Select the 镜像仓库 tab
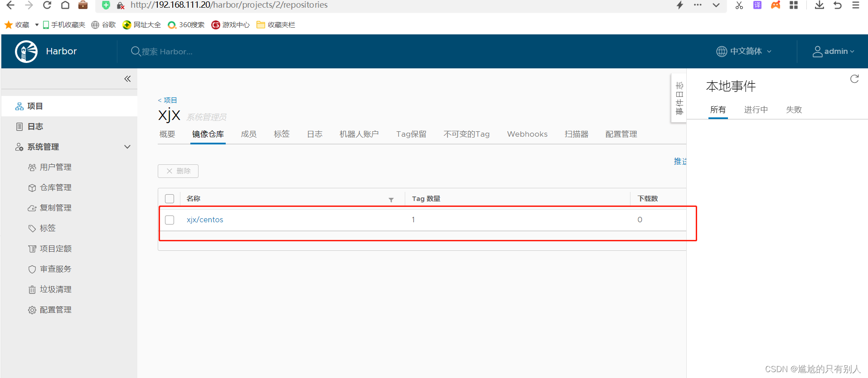 208,134
